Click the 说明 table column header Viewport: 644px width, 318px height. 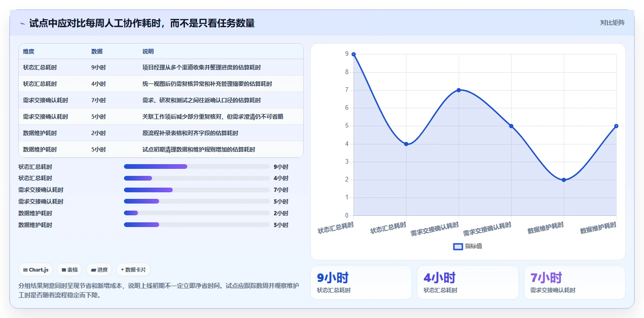point(148,52)
